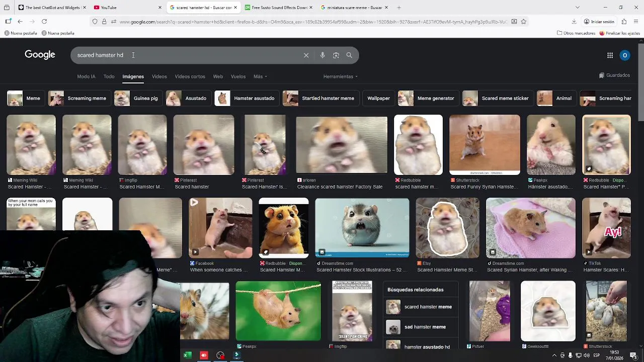Close the Free Susto Sound Effects tab
Viewport: 644px width, 362px height.
click(311, 8)
